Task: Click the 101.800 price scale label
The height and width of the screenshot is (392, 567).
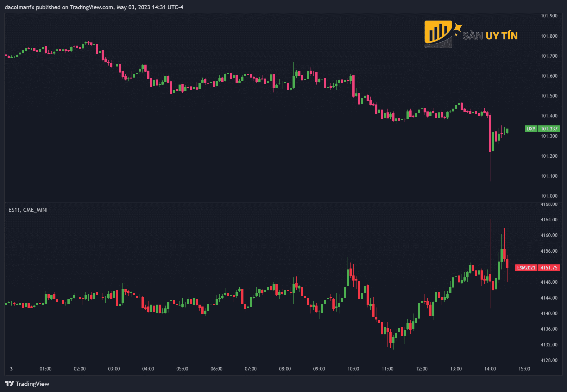Action: [x=549, y=36]
